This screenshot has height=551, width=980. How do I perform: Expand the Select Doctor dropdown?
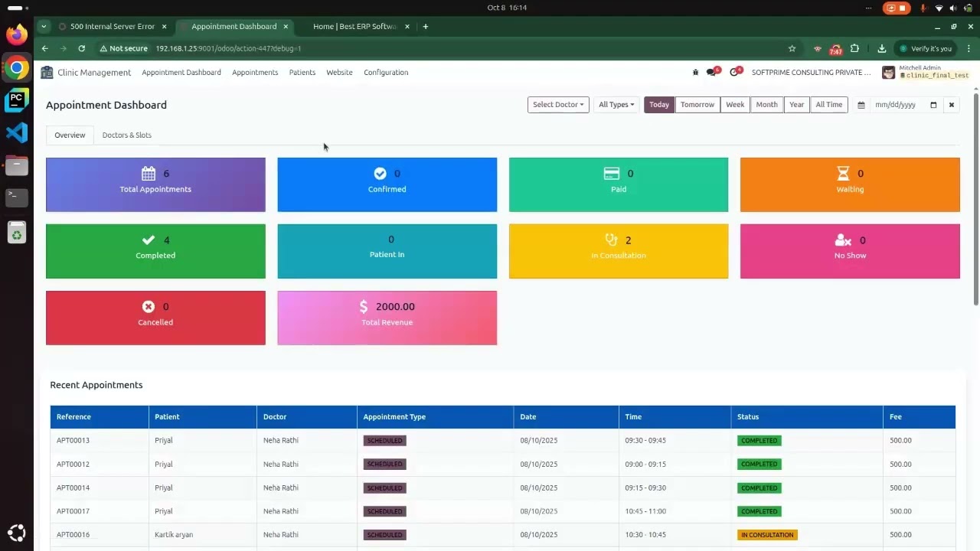[x=558, y=105]
